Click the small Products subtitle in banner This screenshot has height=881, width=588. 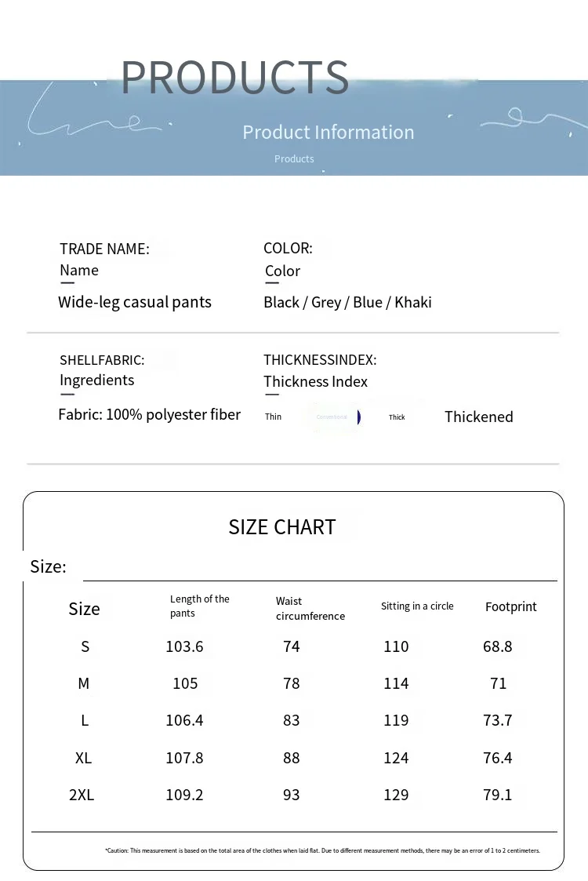pyautogui.click(x=294, y=159)
